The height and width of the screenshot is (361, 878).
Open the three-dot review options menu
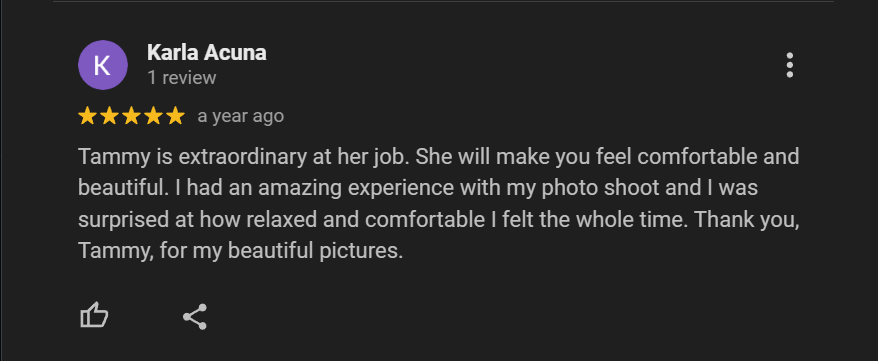coord(790,65)
